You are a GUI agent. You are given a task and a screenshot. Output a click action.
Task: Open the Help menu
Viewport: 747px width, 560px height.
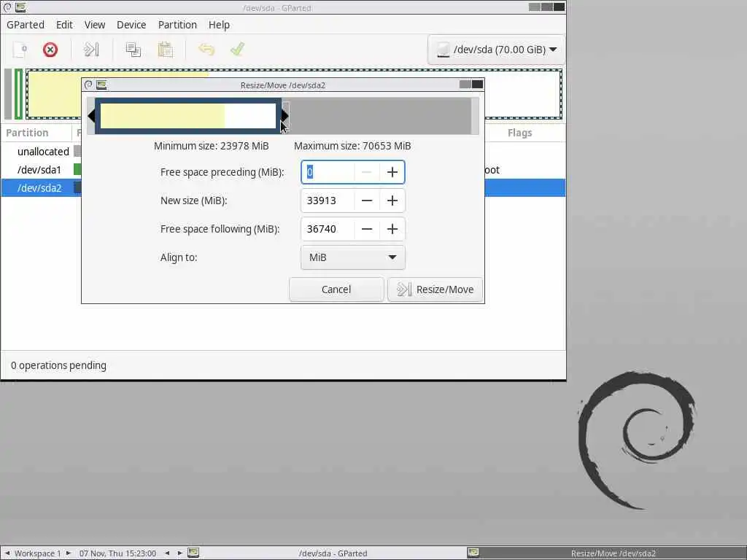tap(219, 25)
